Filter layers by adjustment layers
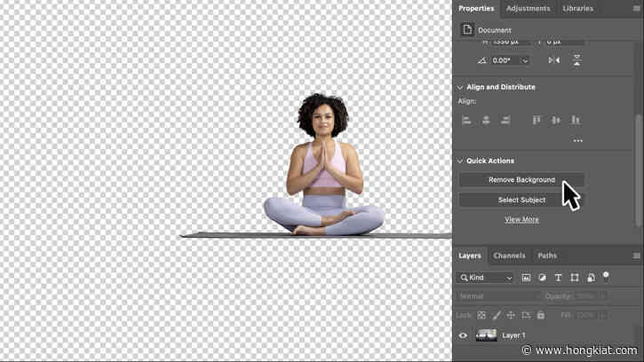 click(542, 278)
